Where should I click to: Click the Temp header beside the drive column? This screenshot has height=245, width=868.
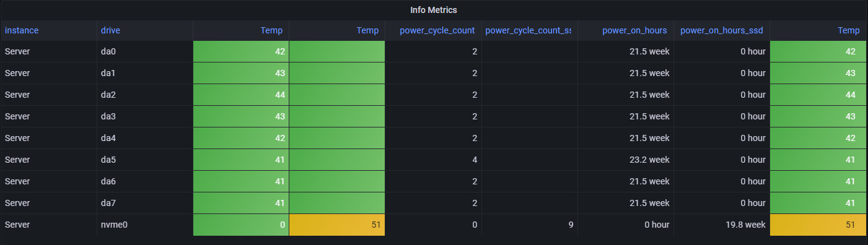coord(272,30)
